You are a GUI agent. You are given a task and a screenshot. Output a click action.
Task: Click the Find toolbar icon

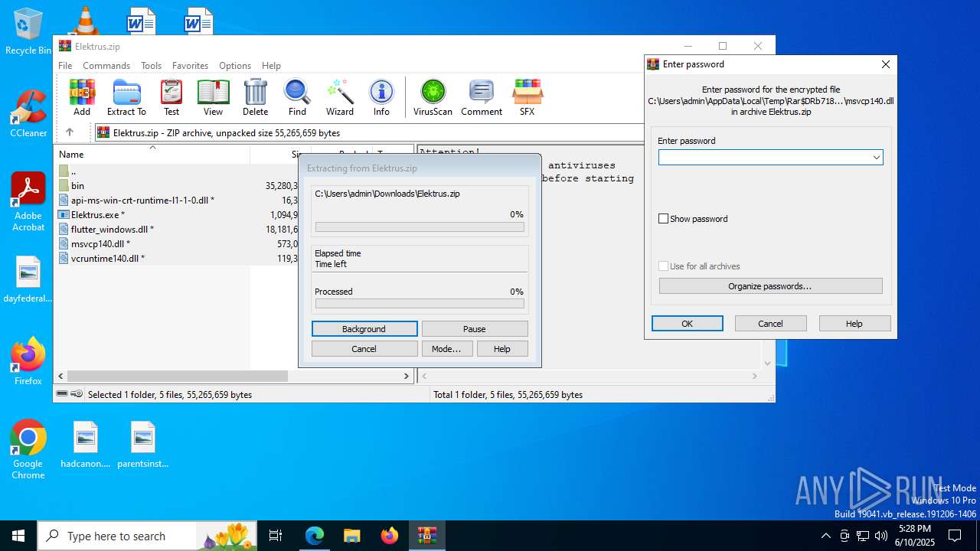point(297,97)
